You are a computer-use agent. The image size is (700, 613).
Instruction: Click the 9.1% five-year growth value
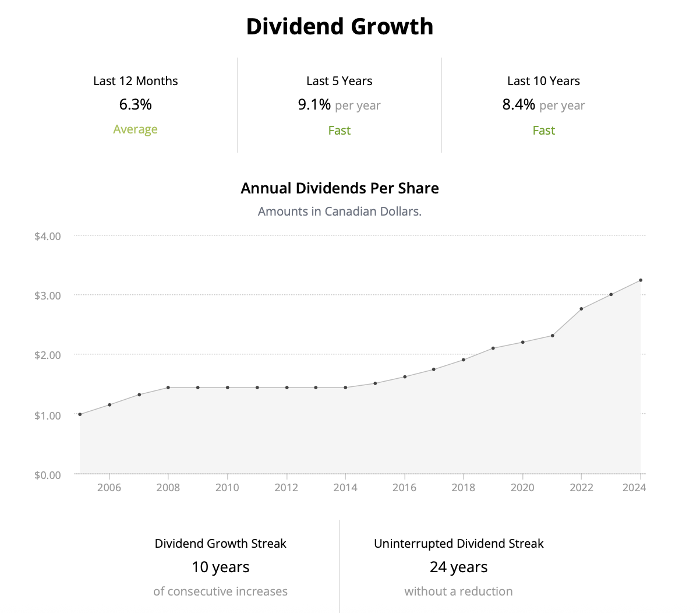pyautogui.click(x=314, y=105)
